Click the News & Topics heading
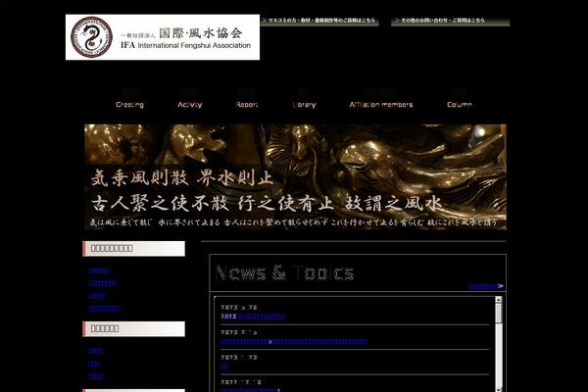 pyautogui.click(x=284, y=272)
